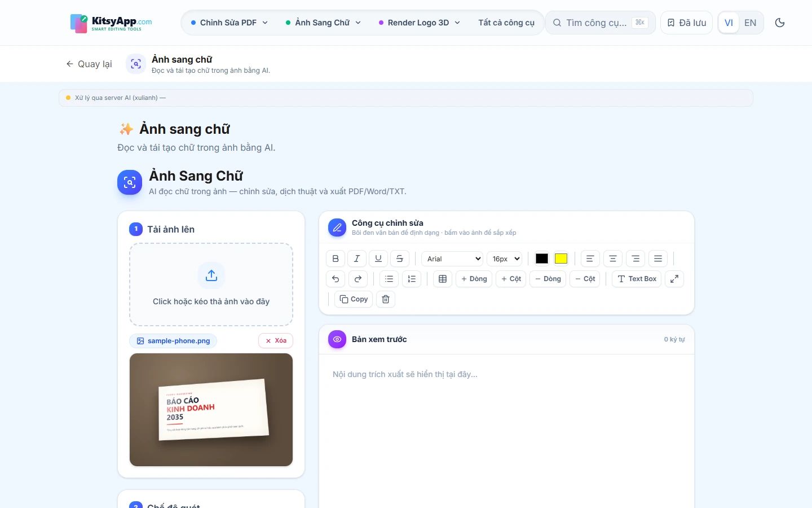Go back with Quay lại
Viewport: 812px width, 508px height.
point(89,64)
